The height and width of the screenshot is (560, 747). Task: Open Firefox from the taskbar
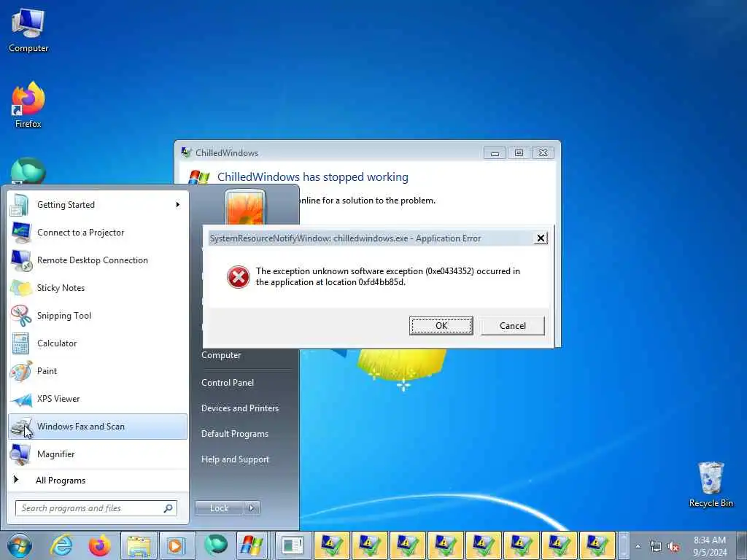(x=99, y=545)
